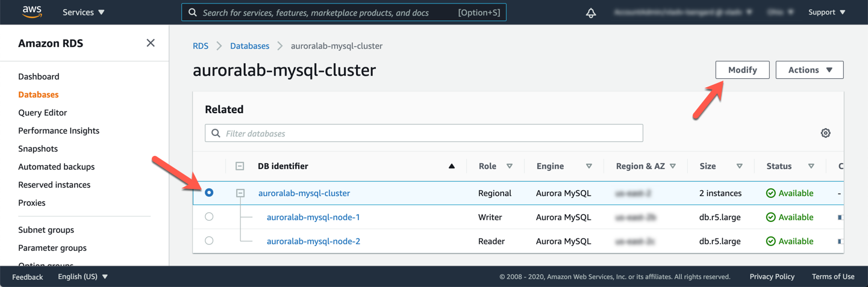Open the blurred account menu in header
Screen dimensions: 868x287
click(683, 12)
